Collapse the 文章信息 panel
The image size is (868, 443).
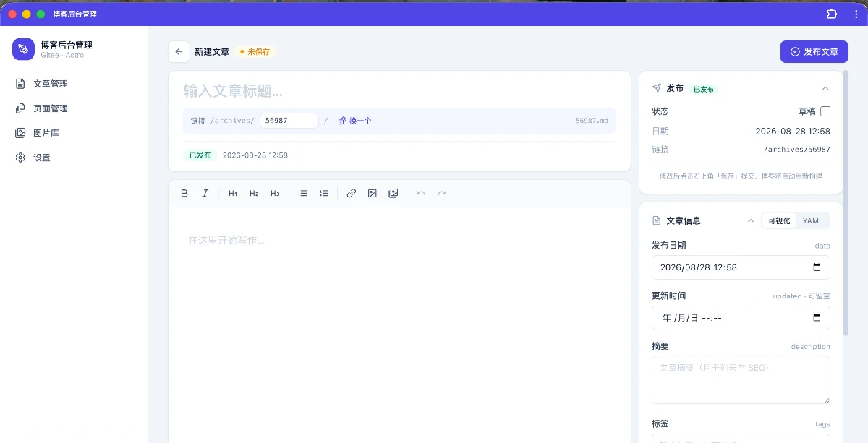pos(750,220)
